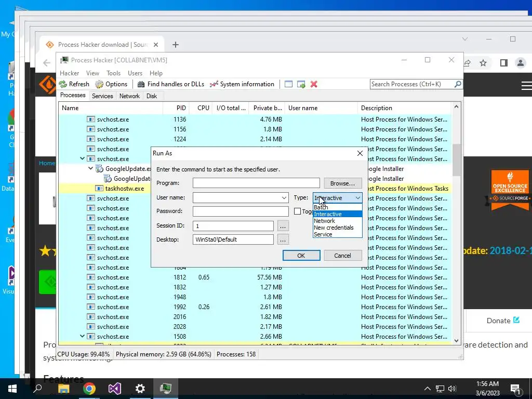Click the find window toolbar icon

288,84
